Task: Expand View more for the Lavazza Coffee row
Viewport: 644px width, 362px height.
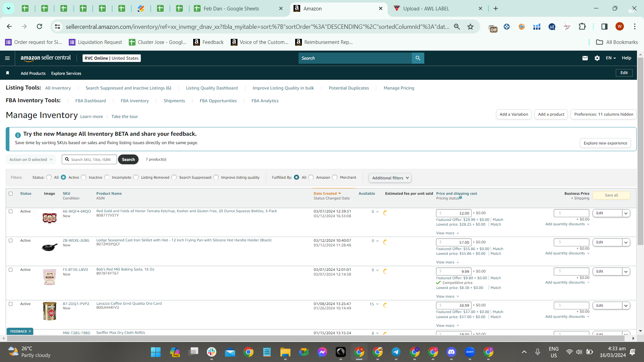Action: click(x=447, y=326)
